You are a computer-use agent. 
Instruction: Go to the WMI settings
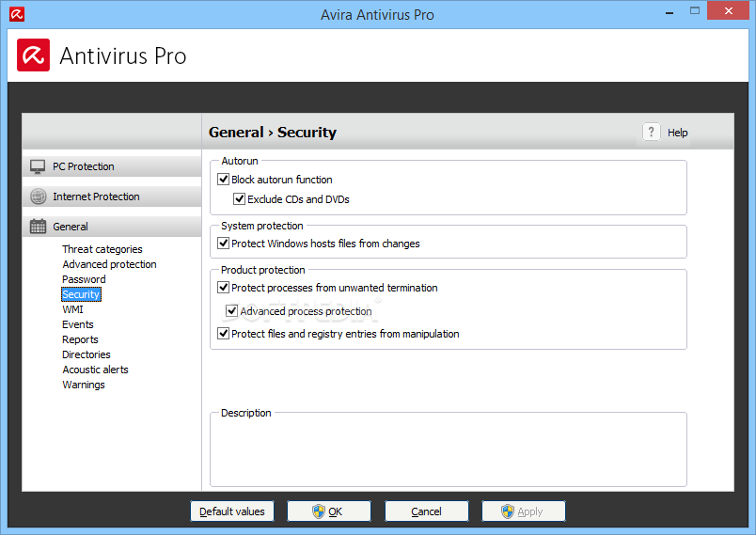click(x=72, y=309)
